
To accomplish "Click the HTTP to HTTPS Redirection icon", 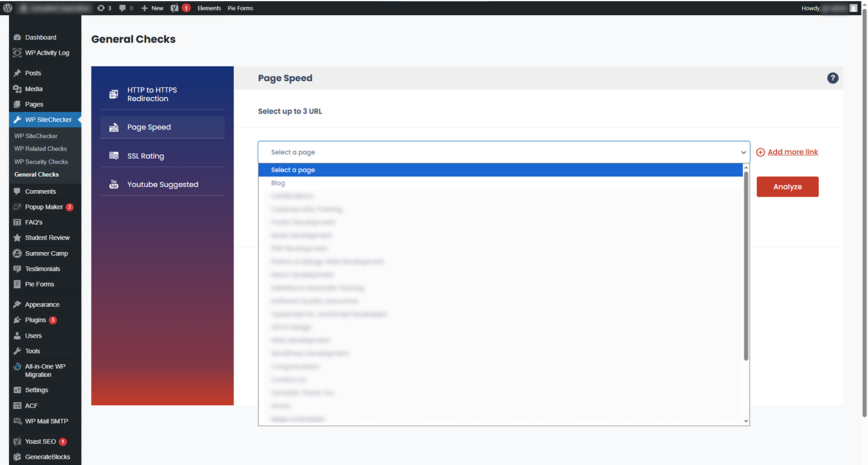I will [x=114, y=94].
